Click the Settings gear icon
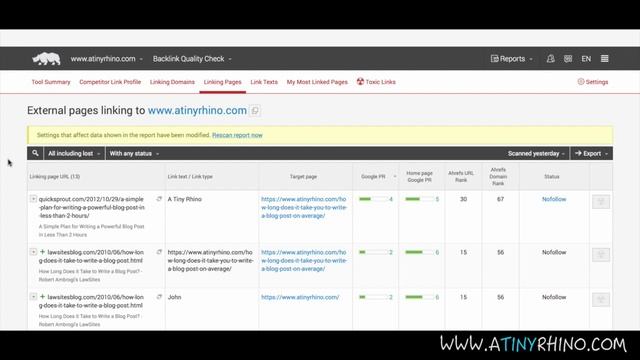This screenshot has height=360, width=640. pyautogui.click(x=580, y=82)
